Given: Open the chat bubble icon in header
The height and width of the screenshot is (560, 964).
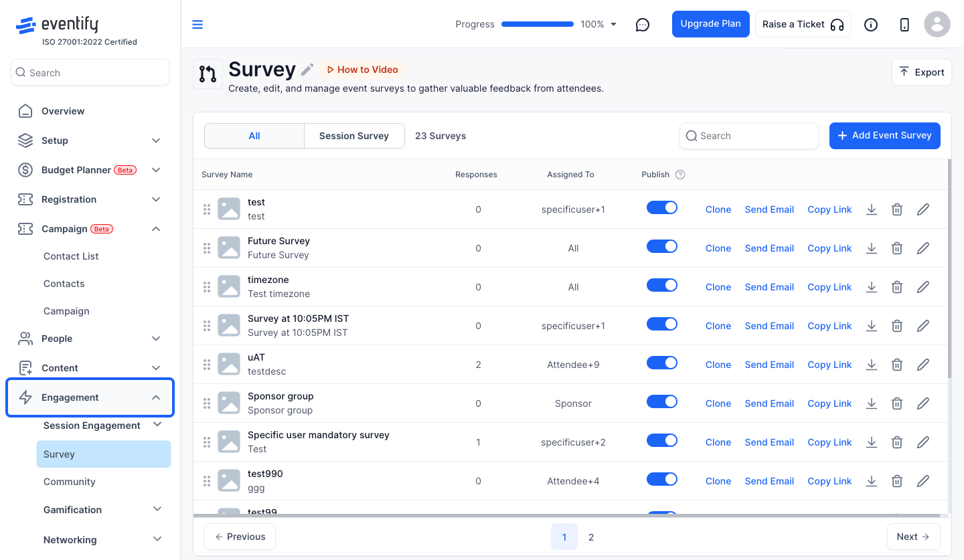Looking at the screenshot, I should (x=643, y=25).
